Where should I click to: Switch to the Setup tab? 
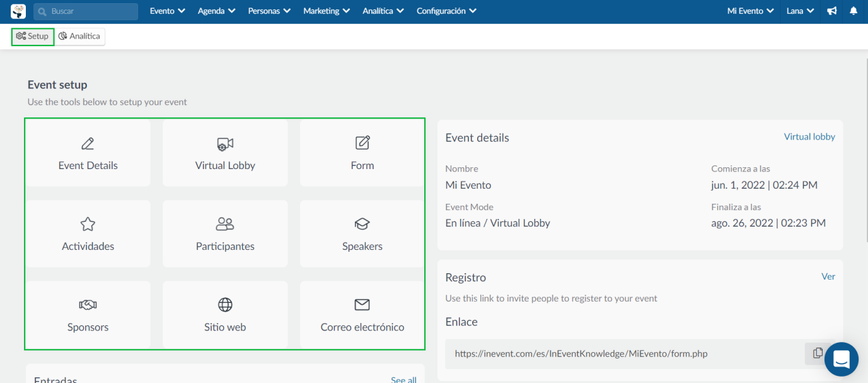click(x=33, y=37)
